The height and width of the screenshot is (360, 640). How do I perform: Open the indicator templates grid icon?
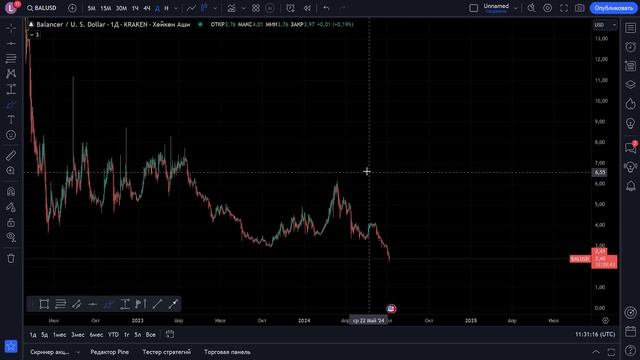(256, 8)
